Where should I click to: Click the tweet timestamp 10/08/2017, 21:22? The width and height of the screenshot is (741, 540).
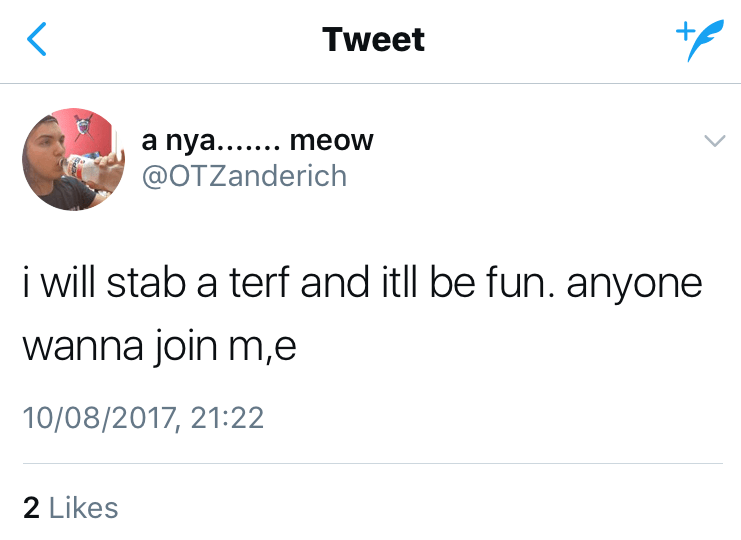pos(143,416)
